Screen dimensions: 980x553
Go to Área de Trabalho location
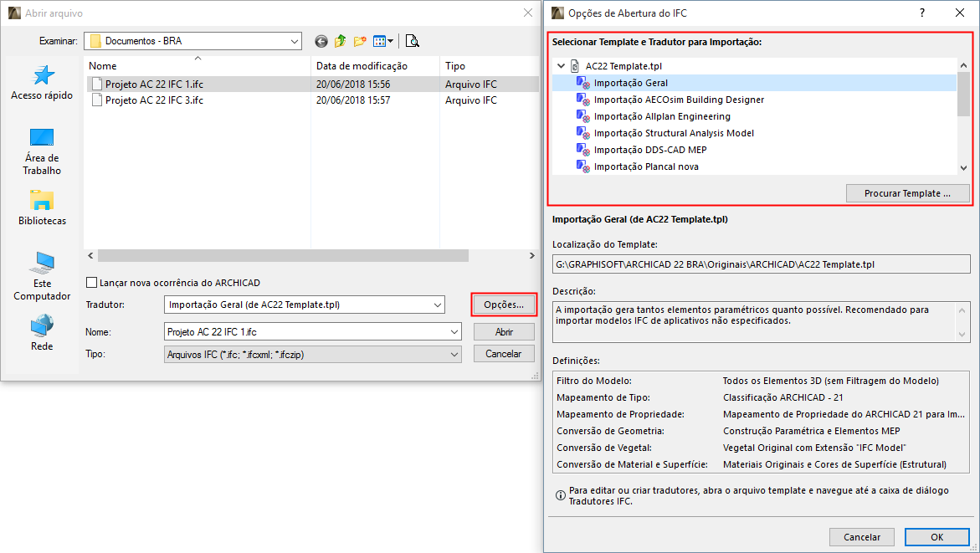click(x=42, y=151)
